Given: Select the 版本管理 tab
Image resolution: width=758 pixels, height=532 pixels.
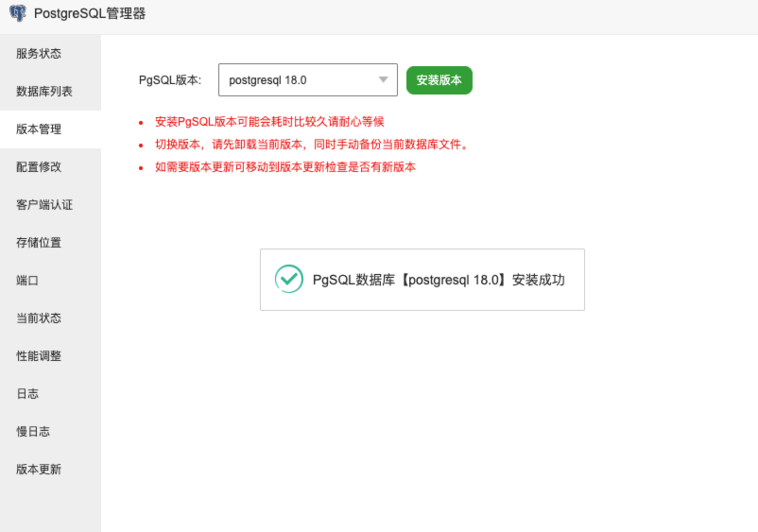Looking at the screenshot, I should click(x=50, y=129).
